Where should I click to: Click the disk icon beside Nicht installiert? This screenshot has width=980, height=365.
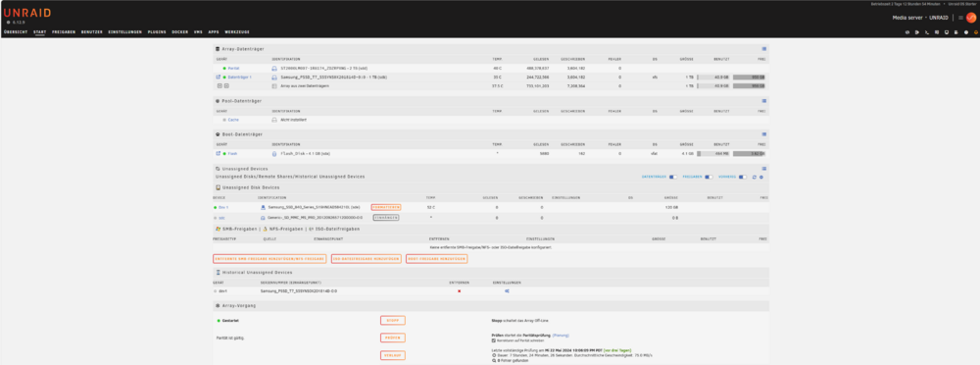[273, 119]
